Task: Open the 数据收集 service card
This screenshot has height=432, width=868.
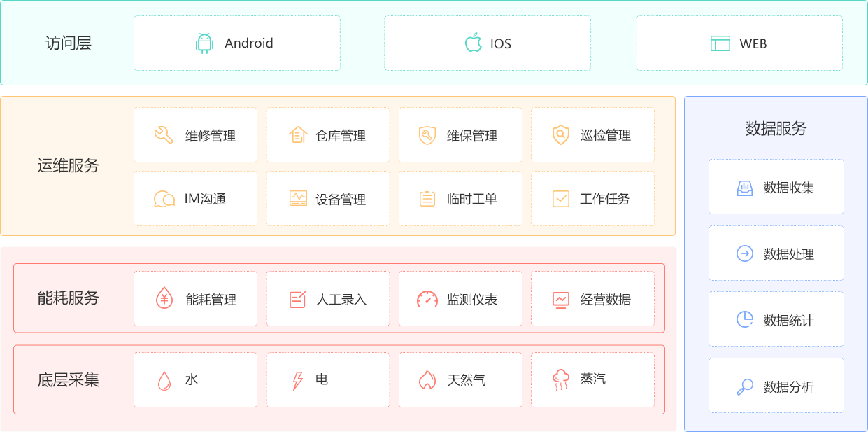Action: point(776,187)
